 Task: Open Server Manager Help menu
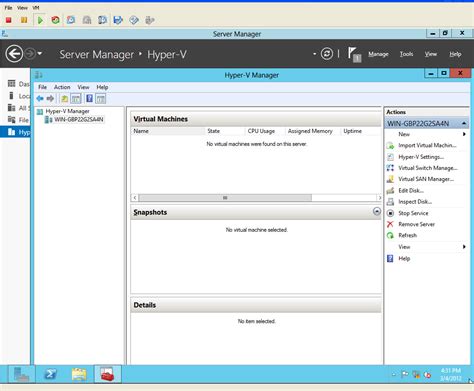click(455, 54)
